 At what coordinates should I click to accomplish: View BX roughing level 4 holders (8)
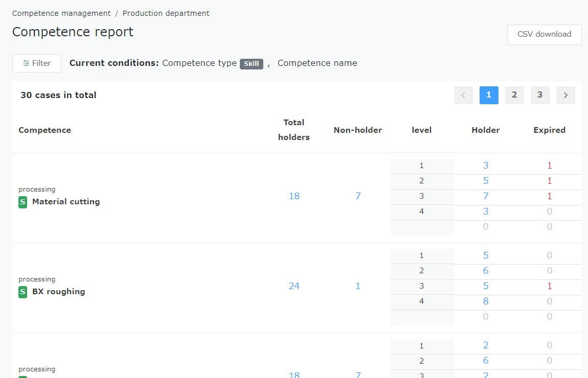coord(486,301)
